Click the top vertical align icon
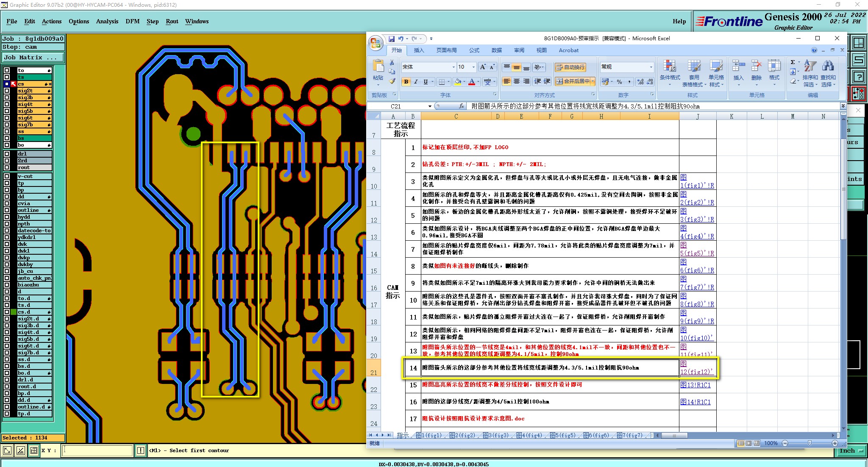 tap(506, 67)
